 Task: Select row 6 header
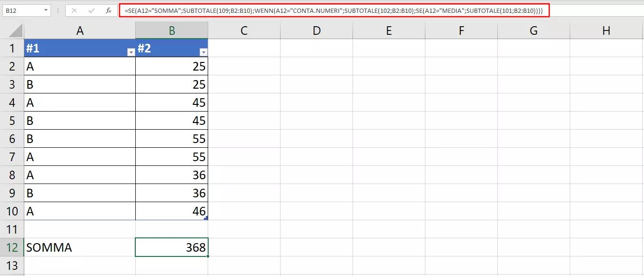[x=12, y=139]
